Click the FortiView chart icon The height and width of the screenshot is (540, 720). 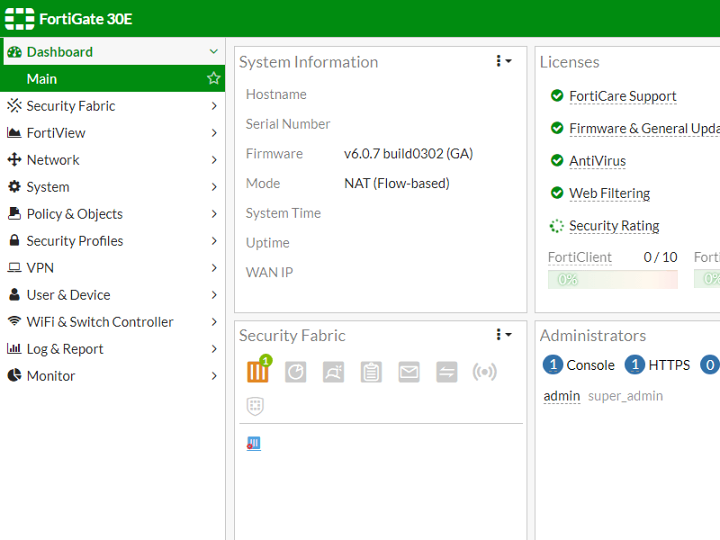pyautogui.click(x=14, y=133)
